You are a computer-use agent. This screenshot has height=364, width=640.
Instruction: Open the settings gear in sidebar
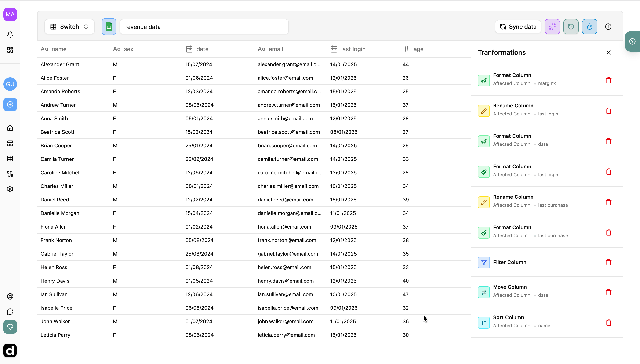coord(10,189)
